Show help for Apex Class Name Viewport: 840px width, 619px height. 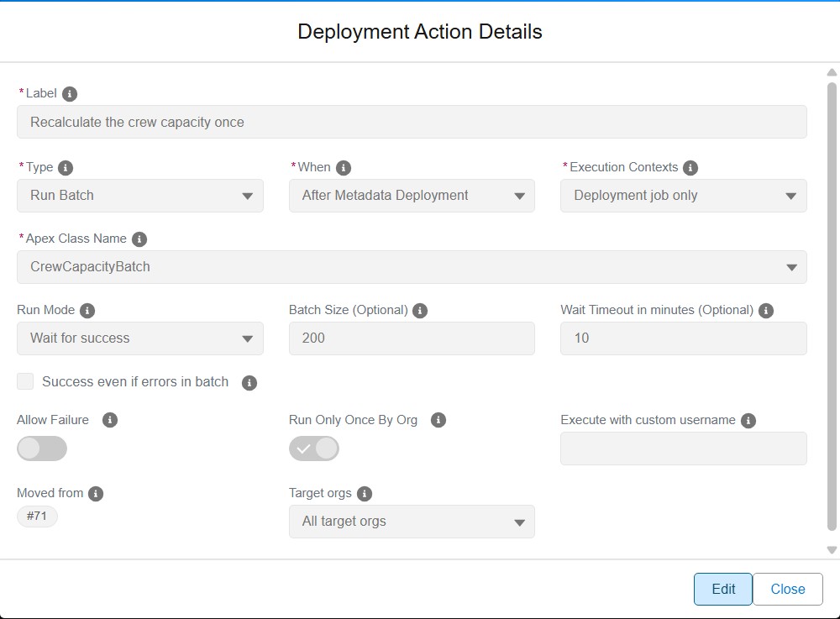(x=139, y=239)
